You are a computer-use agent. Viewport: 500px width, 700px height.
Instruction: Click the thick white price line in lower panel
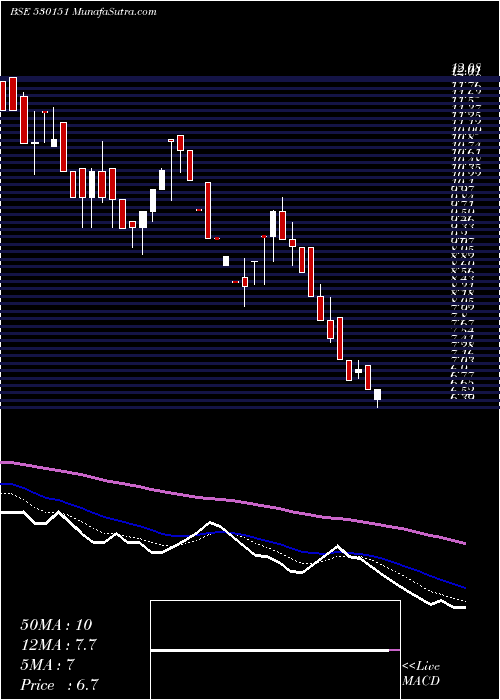click(233, 533)
